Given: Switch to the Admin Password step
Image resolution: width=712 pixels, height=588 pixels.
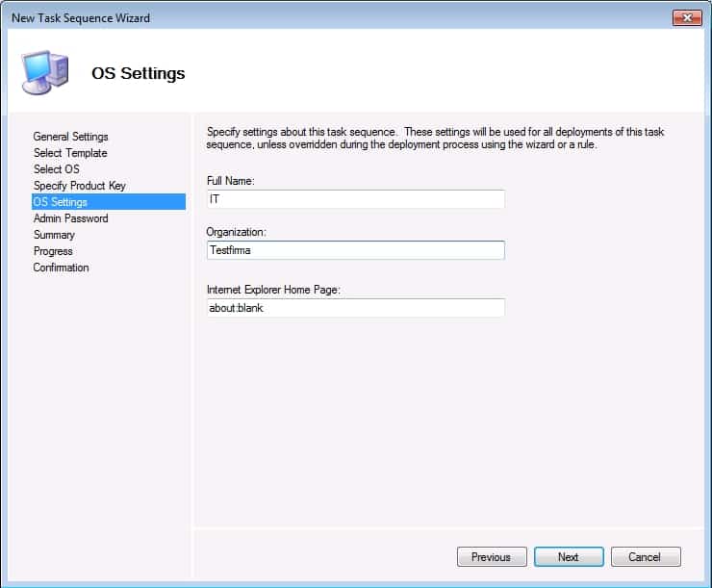Looking at the screenshot, I should coord(71,218).
